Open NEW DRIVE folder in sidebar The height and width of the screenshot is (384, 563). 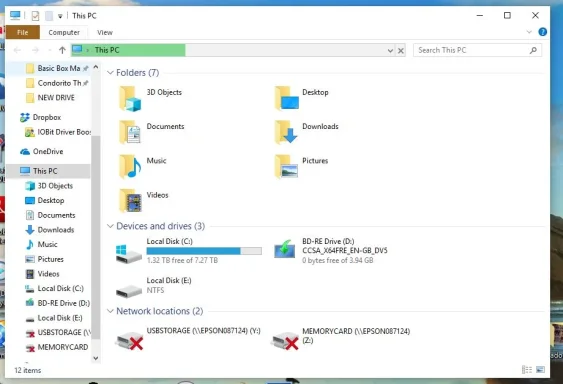tap(50, 98)
